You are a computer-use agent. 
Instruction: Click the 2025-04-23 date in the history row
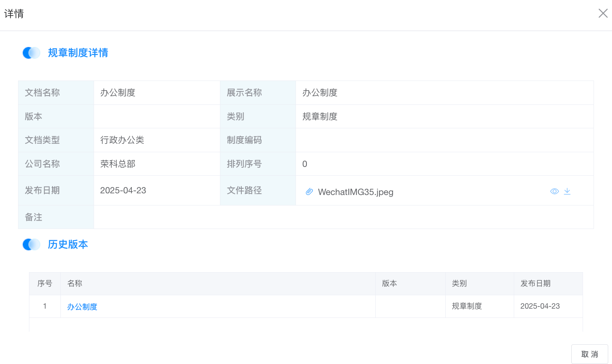click(540, 307)
